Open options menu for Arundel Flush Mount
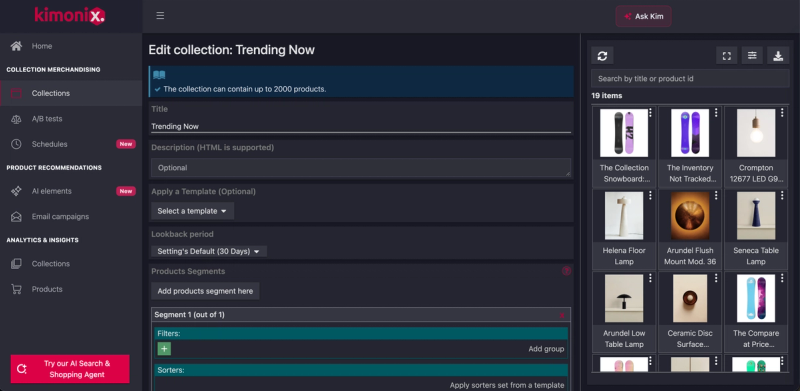Viewport: 800px width, 391px height. click(716, 196)
